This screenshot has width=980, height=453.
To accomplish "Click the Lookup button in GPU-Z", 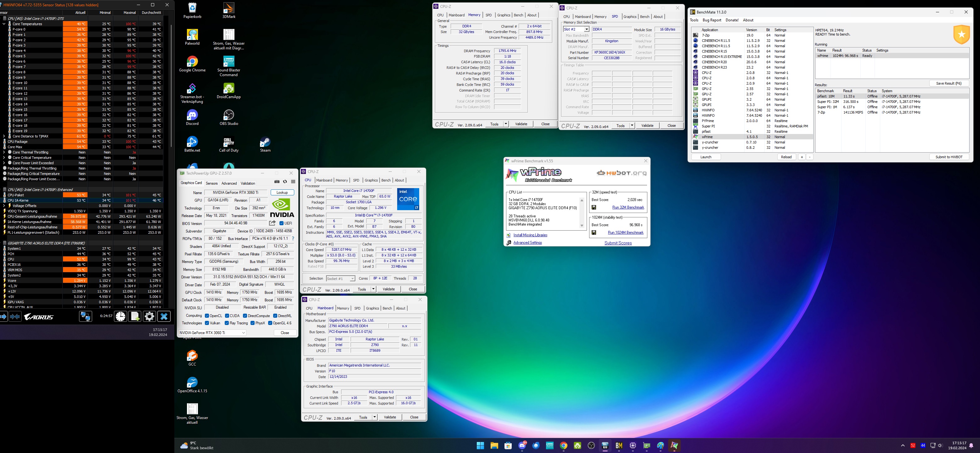I will [282, 193].
